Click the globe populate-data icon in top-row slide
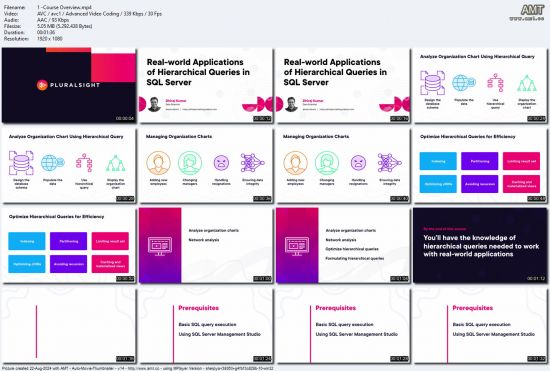This screenshot has width=550, height=371. [x=464, y=83]
